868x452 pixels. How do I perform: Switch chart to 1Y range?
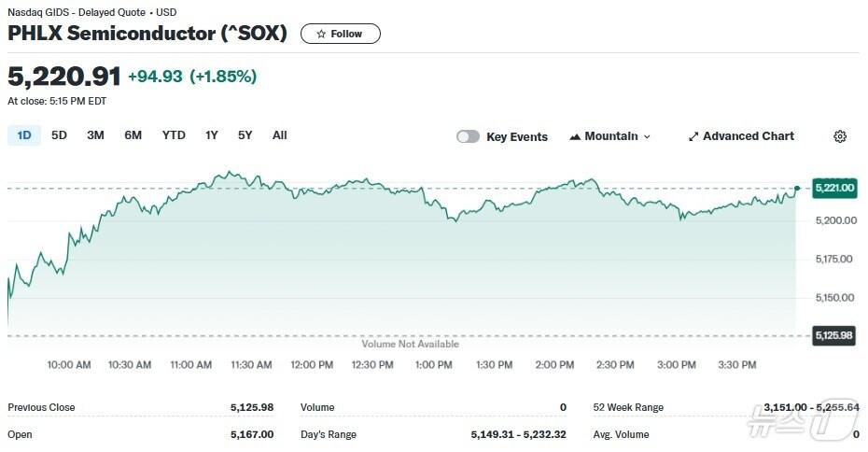tap(212, 135)
